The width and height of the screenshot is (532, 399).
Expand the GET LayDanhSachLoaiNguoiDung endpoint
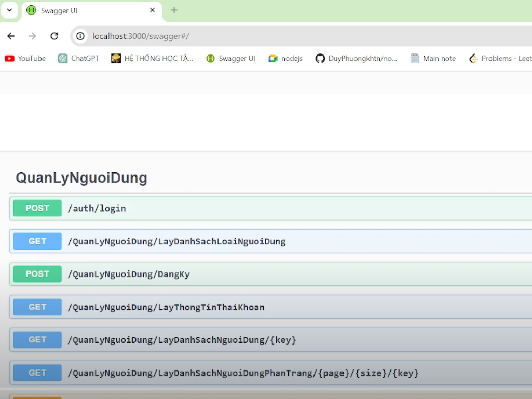pos(176,241)
